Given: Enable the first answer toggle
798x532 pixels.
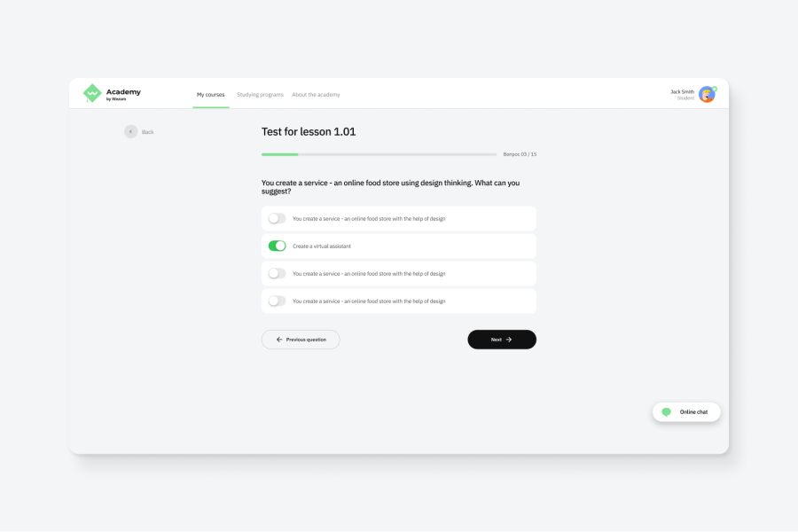Looking at the screenshot, I should [277, 218].
